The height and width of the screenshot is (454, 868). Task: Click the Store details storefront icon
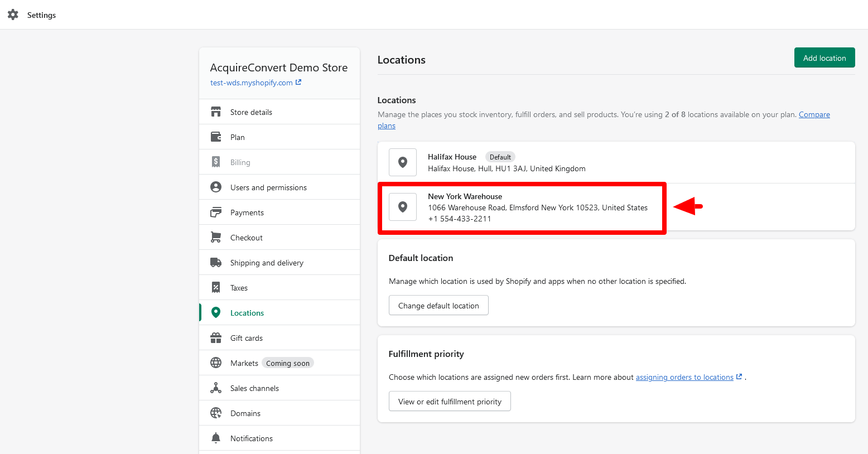click(x=216, y=112)
